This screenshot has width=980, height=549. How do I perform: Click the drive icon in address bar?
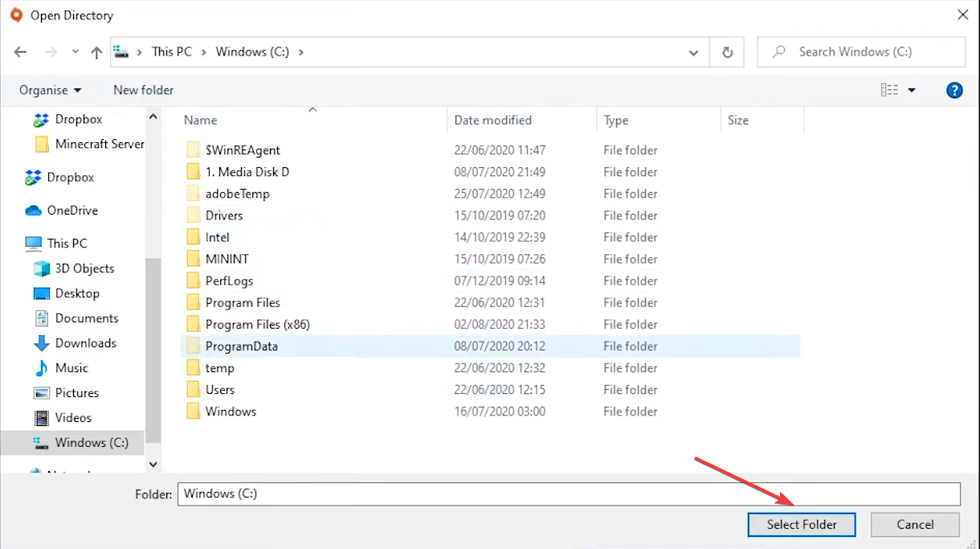point(121,51)
